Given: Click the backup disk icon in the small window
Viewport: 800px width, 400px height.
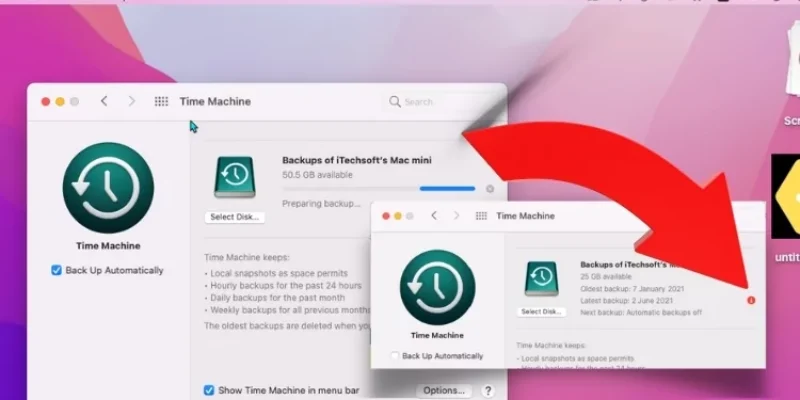Looking at the screenshot, I should tap(541, 279).
